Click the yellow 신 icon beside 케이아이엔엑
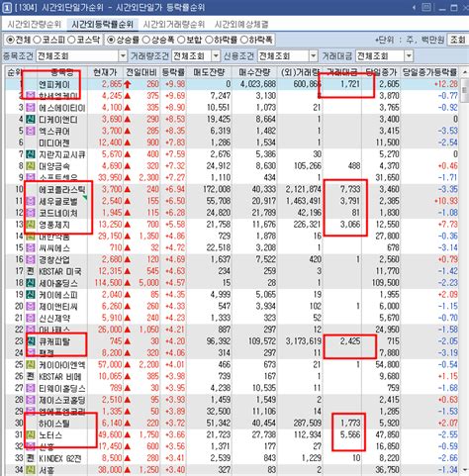This screenshot has width=469, height=476. click(31, 365)
